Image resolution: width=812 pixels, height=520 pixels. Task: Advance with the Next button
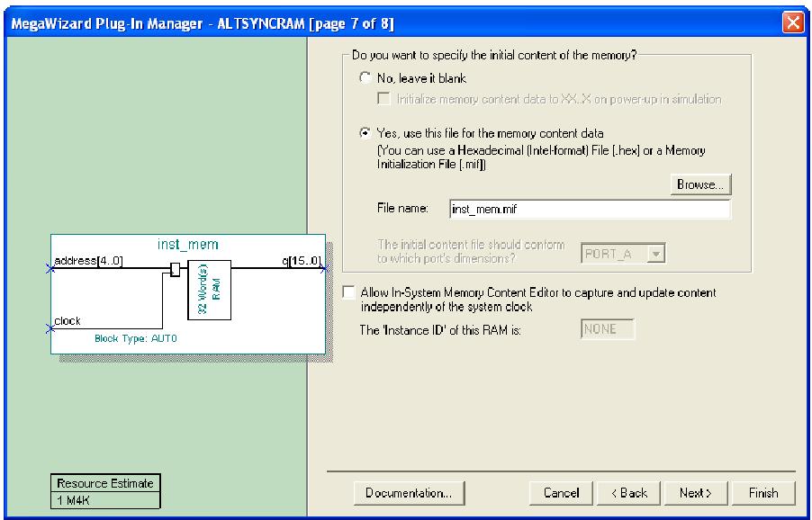[696, 493]
